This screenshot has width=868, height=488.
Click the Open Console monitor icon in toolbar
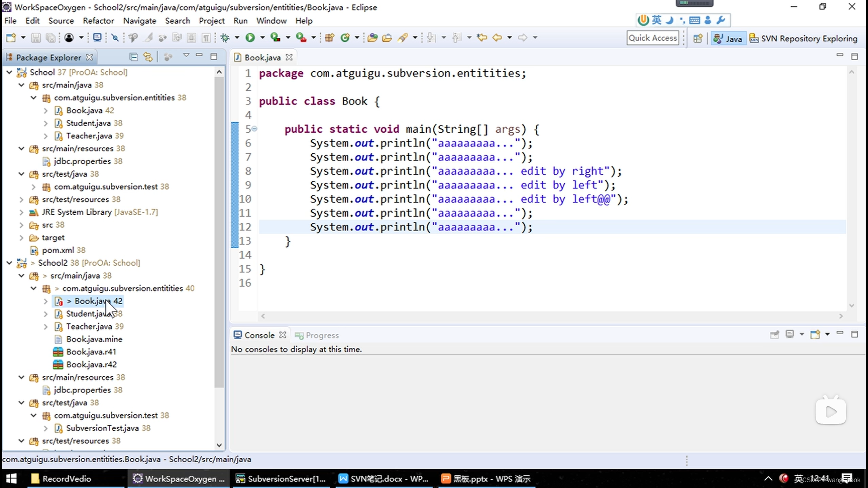click(97, 38)
